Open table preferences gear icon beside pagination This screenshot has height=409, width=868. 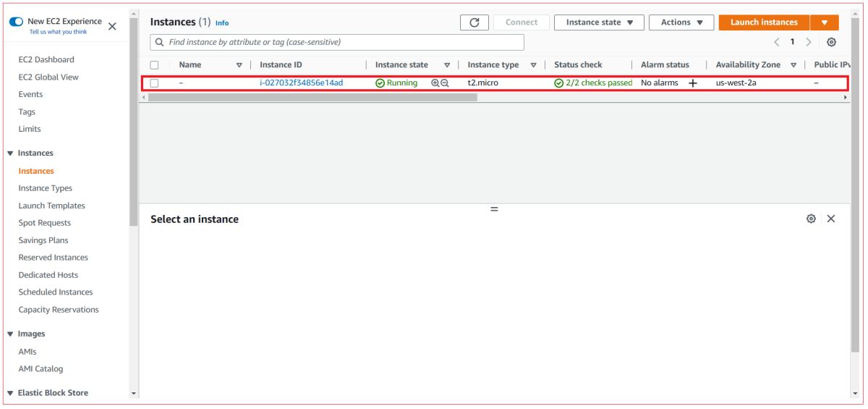(x=832, y=42)
